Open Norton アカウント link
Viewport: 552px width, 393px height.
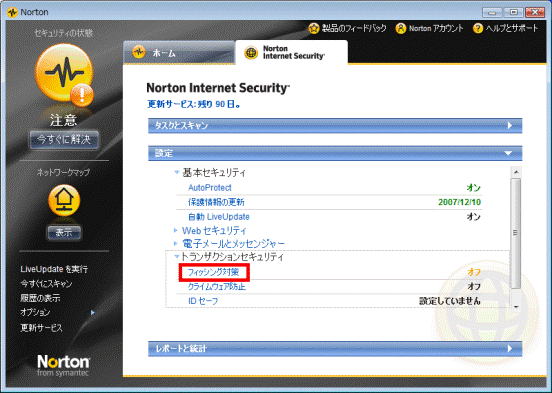point(436,29)
